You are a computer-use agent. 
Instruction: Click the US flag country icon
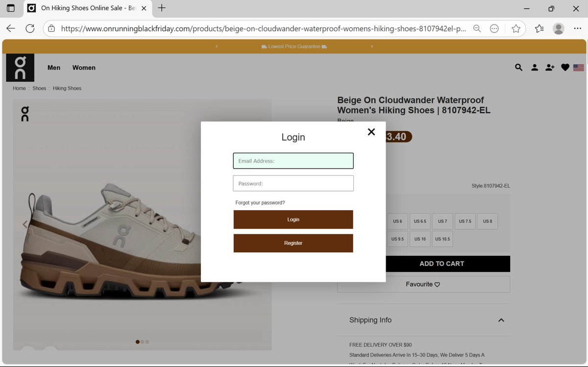pos(579,68)
